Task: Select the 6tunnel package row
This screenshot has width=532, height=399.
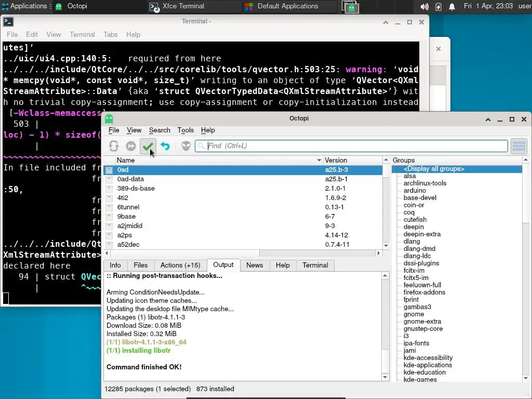Action: (x=243, y=207)
